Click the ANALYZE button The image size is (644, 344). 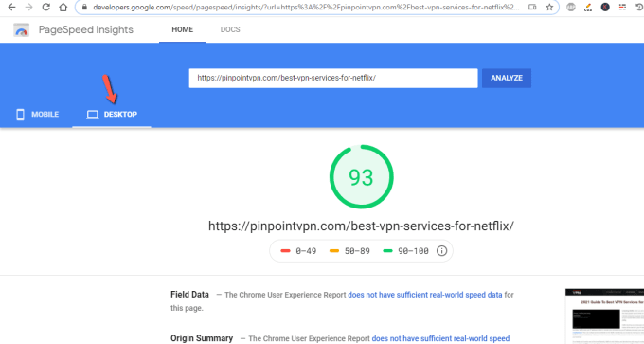click(507, 78)
